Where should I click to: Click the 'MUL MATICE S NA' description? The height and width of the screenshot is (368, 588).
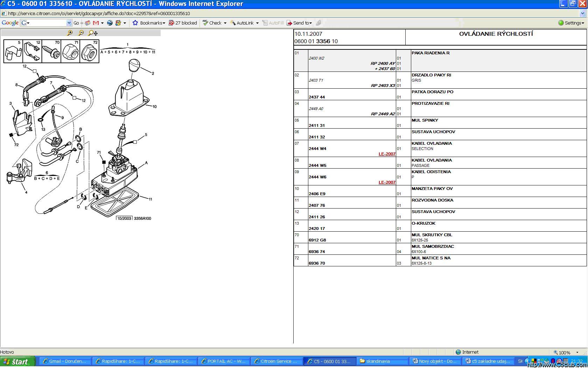[431, 258]
